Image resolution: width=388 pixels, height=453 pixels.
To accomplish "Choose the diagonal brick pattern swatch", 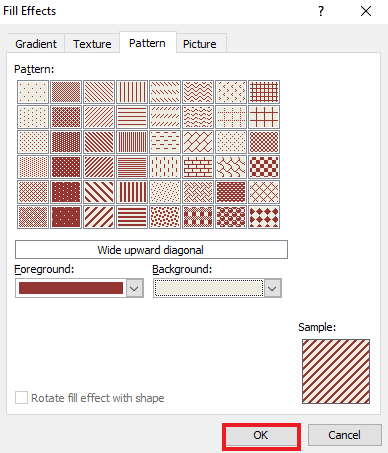I will 198,142.
